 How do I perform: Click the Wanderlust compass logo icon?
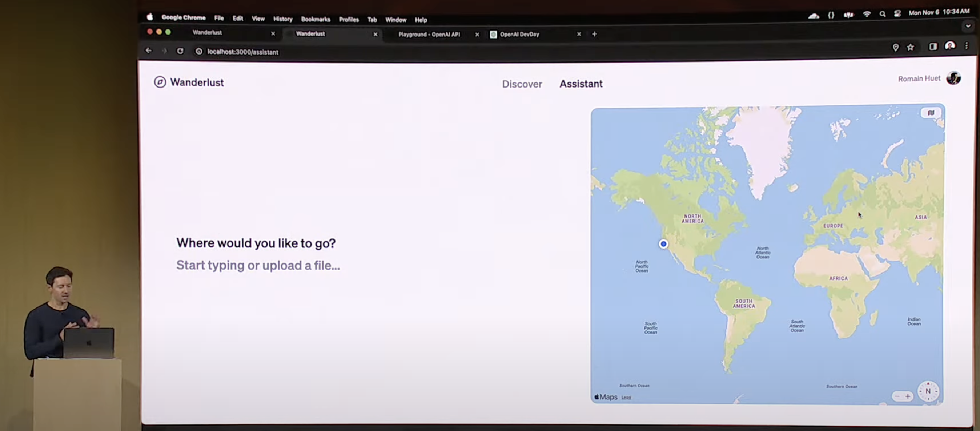tap(160, 82)
